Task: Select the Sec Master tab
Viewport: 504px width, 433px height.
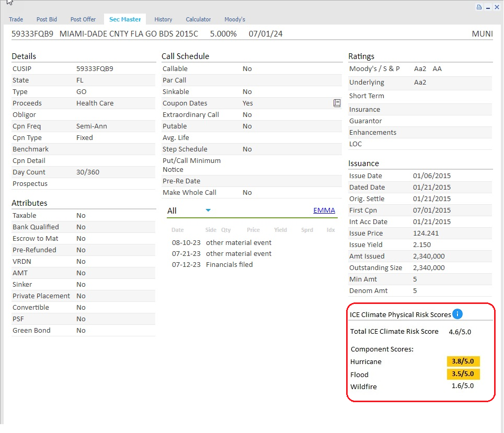Action: coord(125,19)
